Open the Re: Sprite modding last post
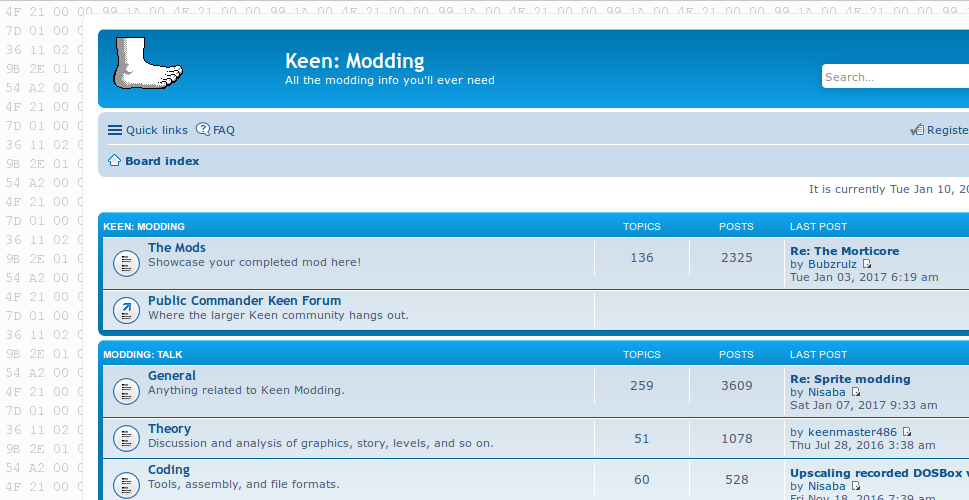The image size is (969, 500). coord(850,379)
